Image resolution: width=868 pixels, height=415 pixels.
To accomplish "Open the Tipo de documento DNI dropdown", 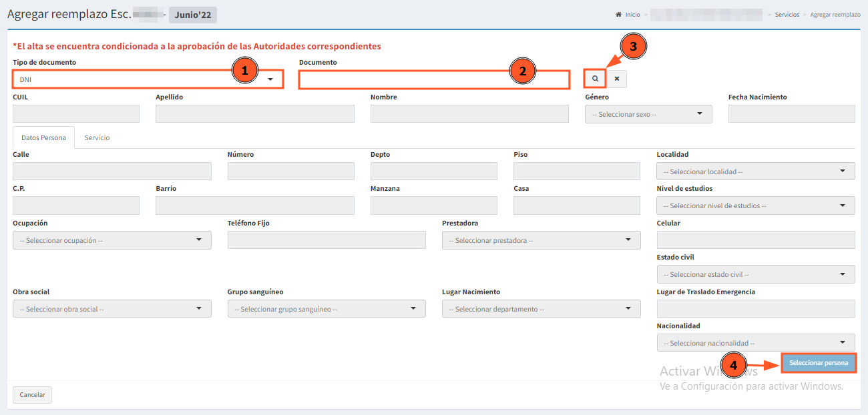I will click(x=148, y=79).
